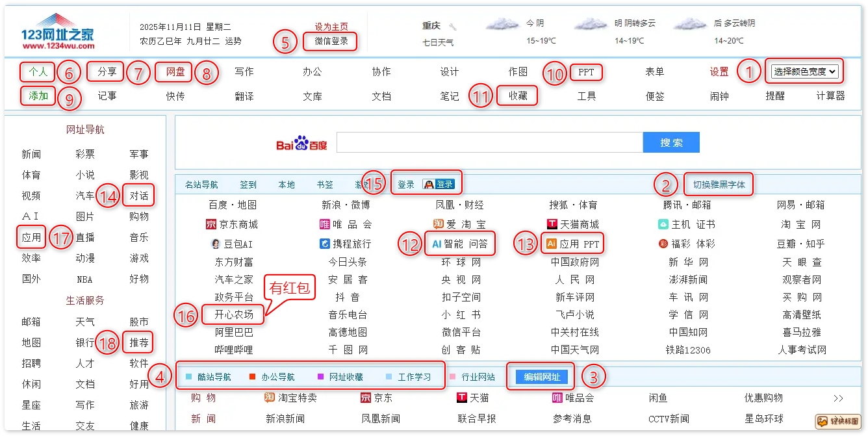Viewport: 868px width, 436px height.
Task: Click the 编辑网址 button
Action: (x=541, y=377)
